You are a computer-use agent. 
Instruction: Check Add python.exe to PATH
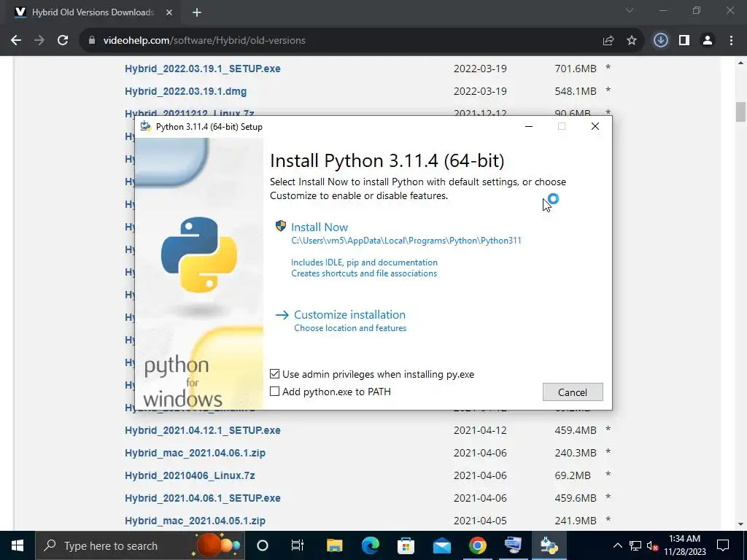pos(274,392)
